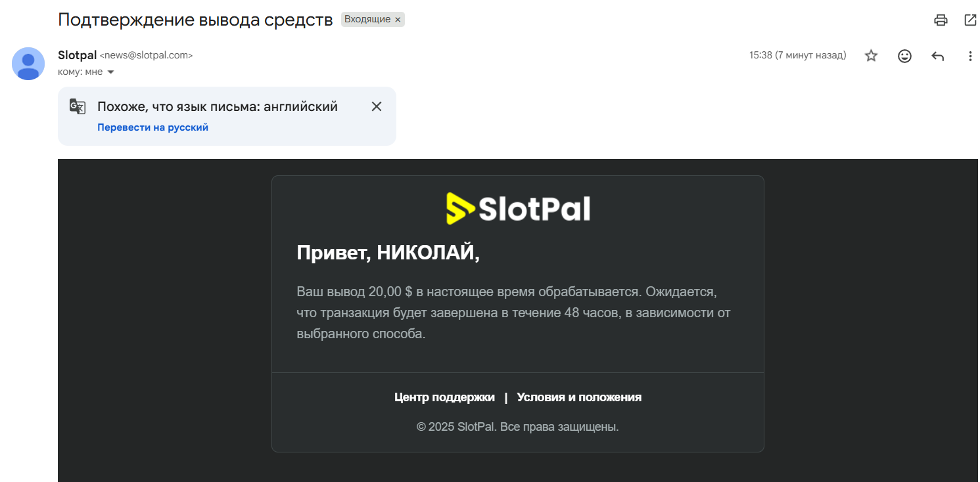This screenshot has width=980, height=482.
Task: Open the 'Входящие' label
Action: [x=367, y=20]
